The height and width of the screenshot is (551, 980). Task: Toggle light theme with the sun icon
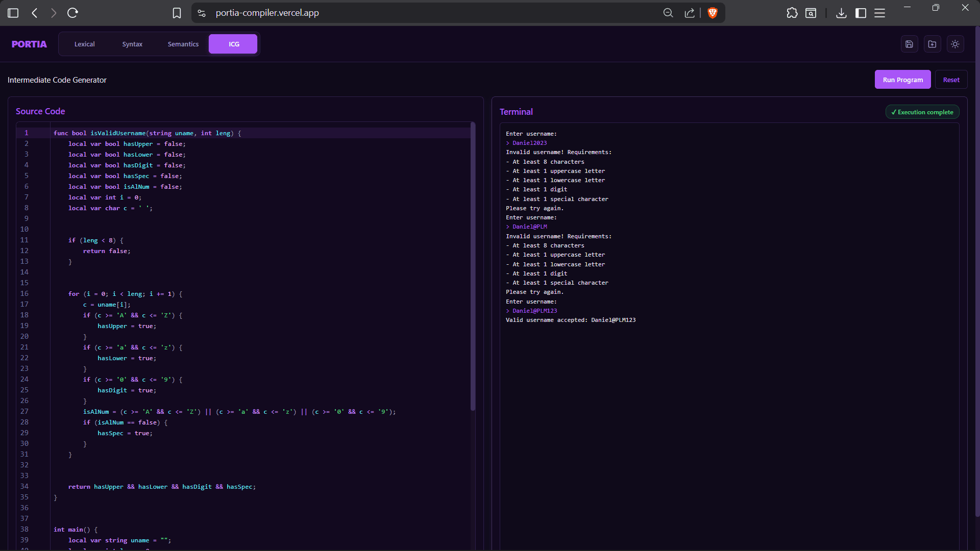(955, 44)
